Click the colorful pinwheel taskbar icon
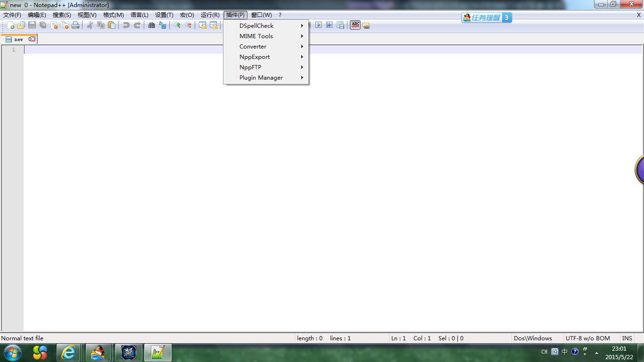Viewport: 644px width, 362px height. 40,352
